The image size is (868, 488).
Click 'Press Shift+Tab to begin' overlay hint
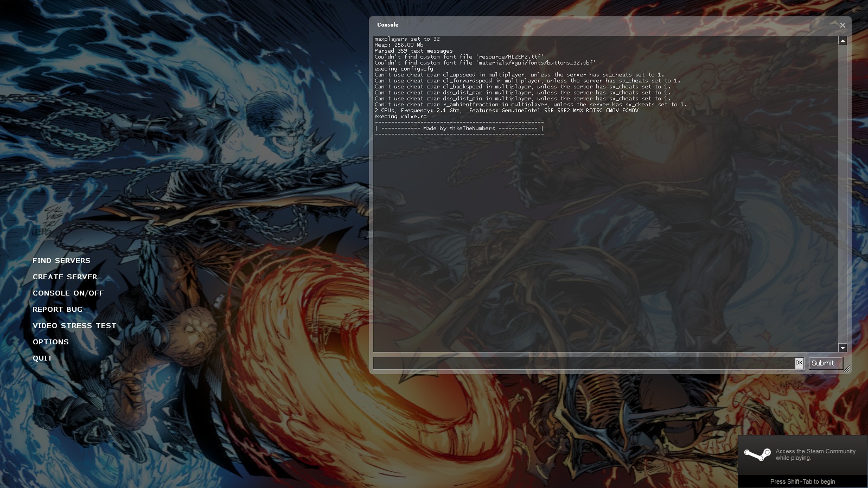pos(802,481)
